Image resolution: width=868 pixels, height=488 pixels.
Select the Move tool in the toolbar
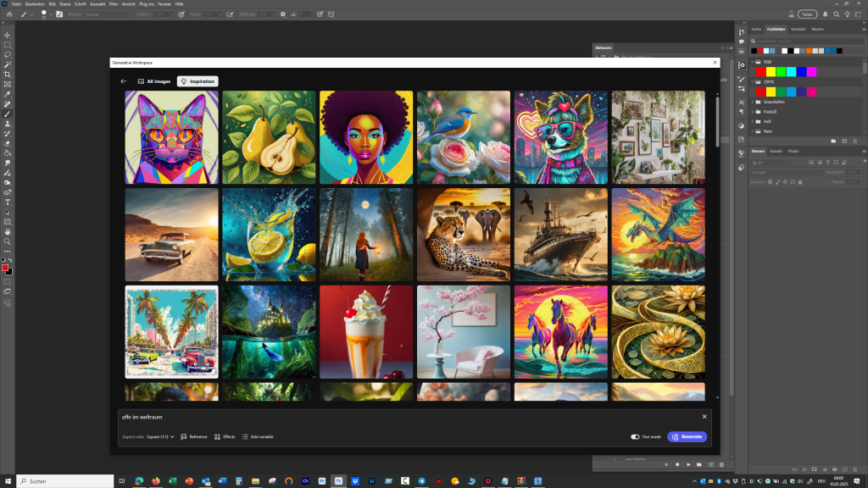(8, 35)
